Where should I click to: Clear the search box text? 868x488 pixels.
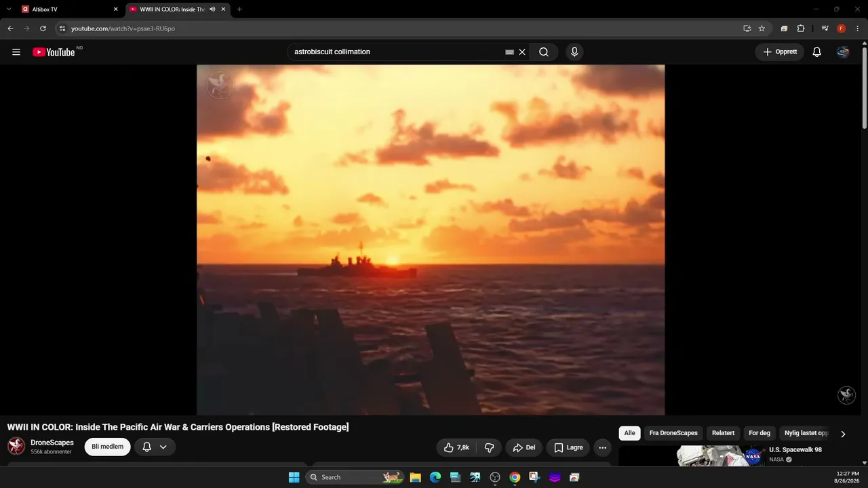click(522, 52)
